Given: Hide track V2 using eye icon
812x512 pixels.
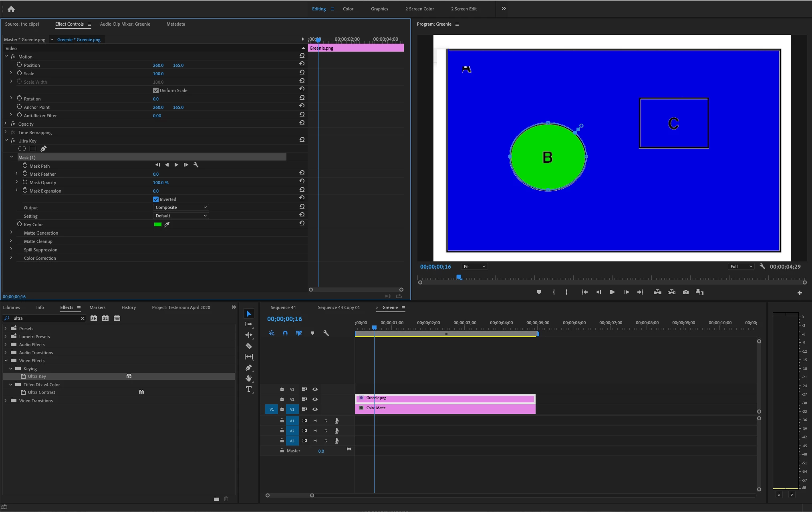Looking at the screenshot, I should pyautogui.click(x=315, y=399).
